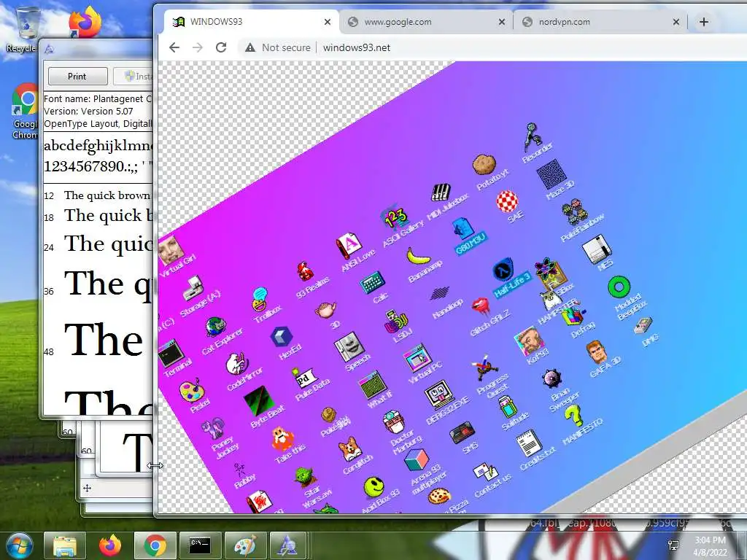Image resolution: width=747 pixels, height=560 pixels.
Task: Launch the DERG32.EXE computer icon
Action: point(439,394)
